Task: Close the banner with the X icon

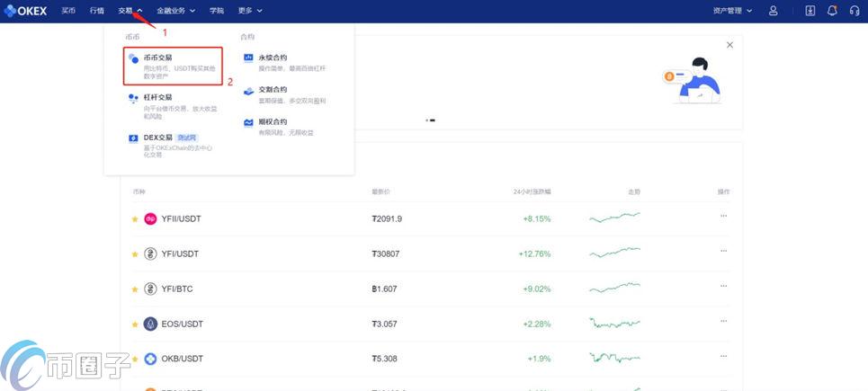Action: point(729,45)
